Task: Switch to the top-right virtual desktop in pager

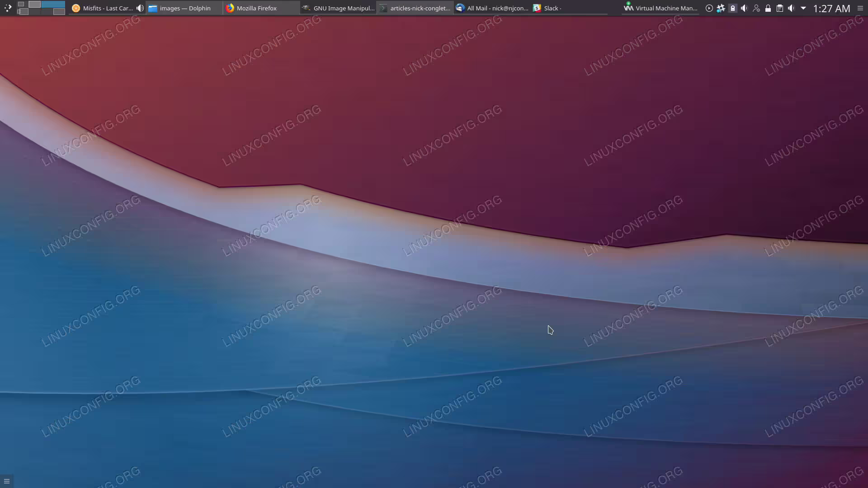Action: click(x=53, y=4)
